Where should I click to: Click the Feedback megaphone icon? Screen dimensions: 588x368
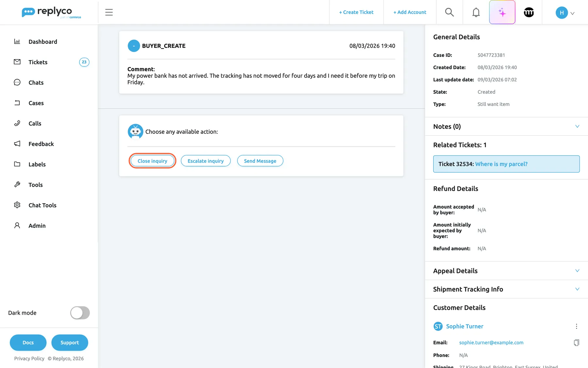pyautogui.click(x=17, y=144)
